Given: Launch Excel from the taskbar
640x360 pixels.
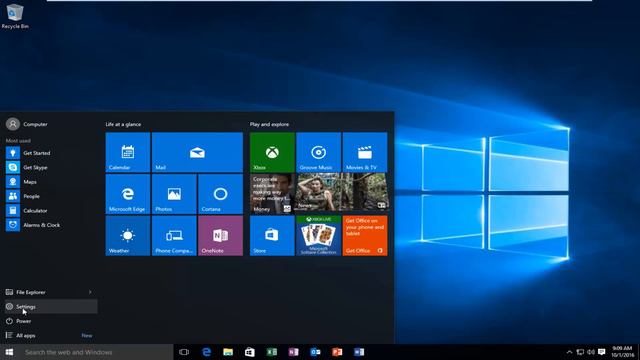Looking at the screenshot, I should 272,352.
